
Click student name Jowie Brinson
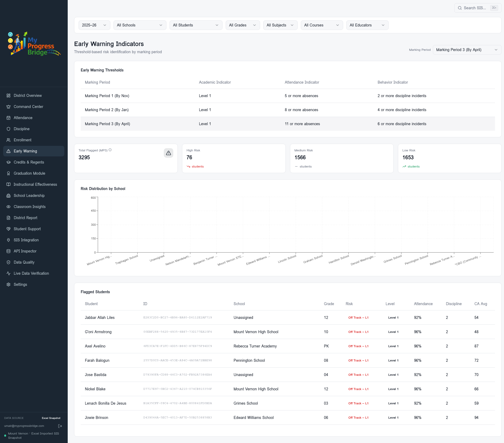click(x=96, y=418)
